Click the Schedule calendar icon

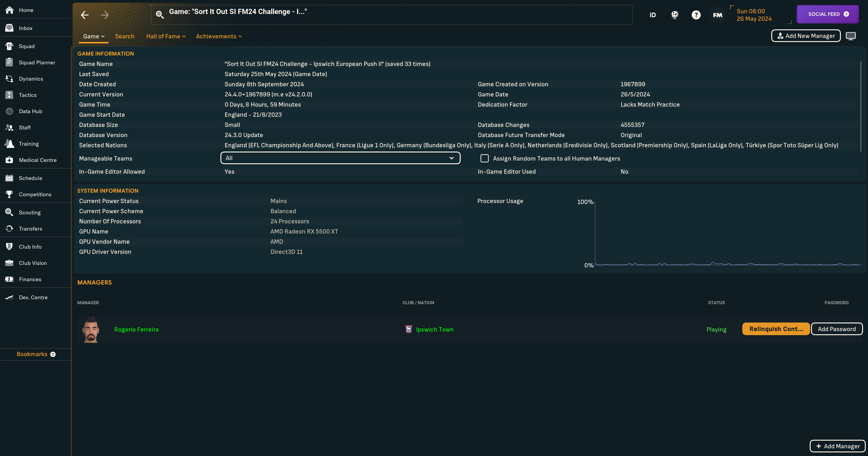9,178
